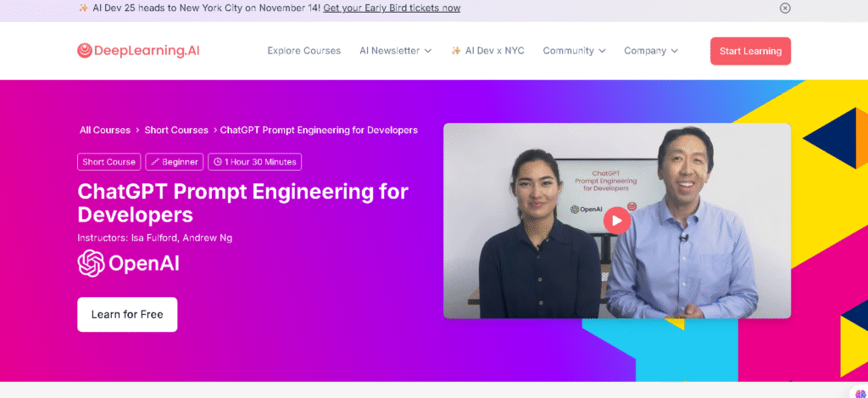Click the Learn for Free button

point(127,314)
